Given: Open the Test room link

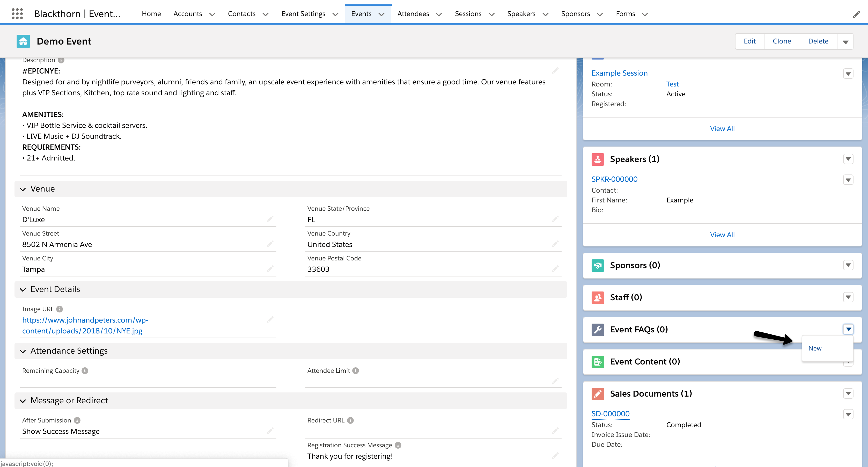Looking at the screenshot, I should click(672, 84).
